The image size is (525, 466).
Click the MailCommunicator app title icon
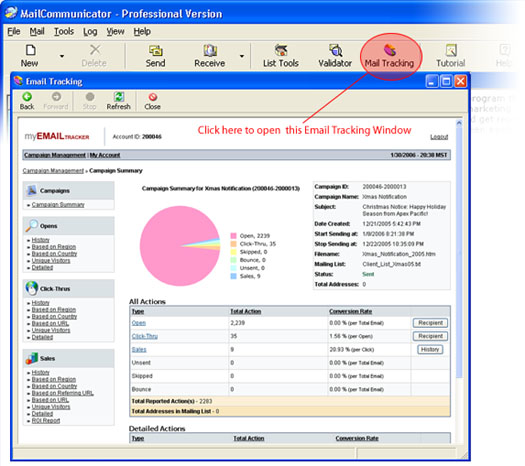pyautogui.click(x=11, y=13)
